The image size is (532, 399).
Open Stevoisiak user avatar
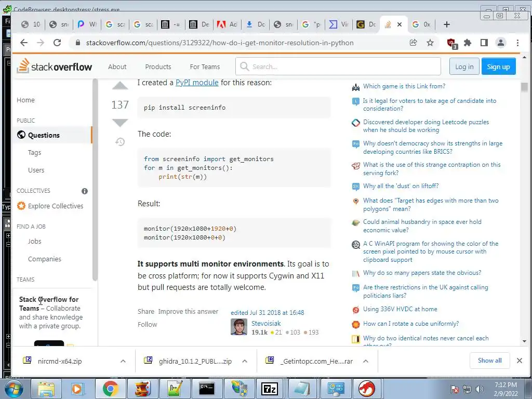(239, 327)
